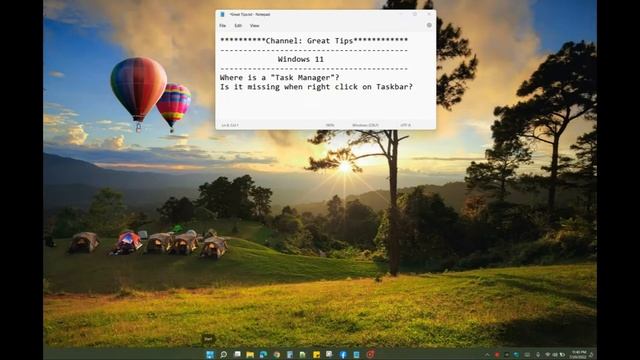The width and height of the screenshot is (640, 360).
Task: Open the speaker volume tray icon
Action: 555,355
